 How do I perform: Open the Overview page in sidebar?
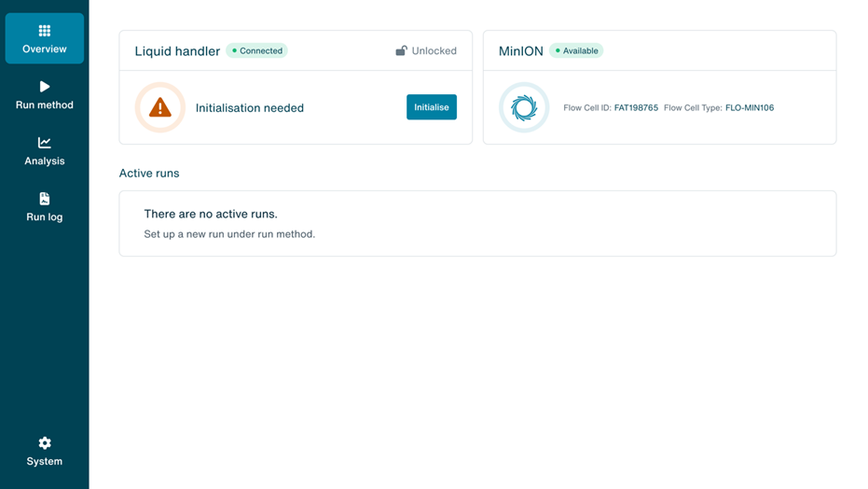45,38
